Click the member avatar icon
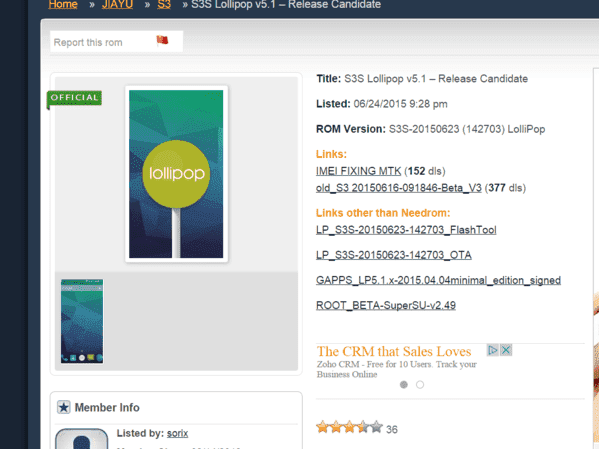Image resolution: width=599 pixels, height=449 pixels. pyautogui.click(x=82, y=439)
